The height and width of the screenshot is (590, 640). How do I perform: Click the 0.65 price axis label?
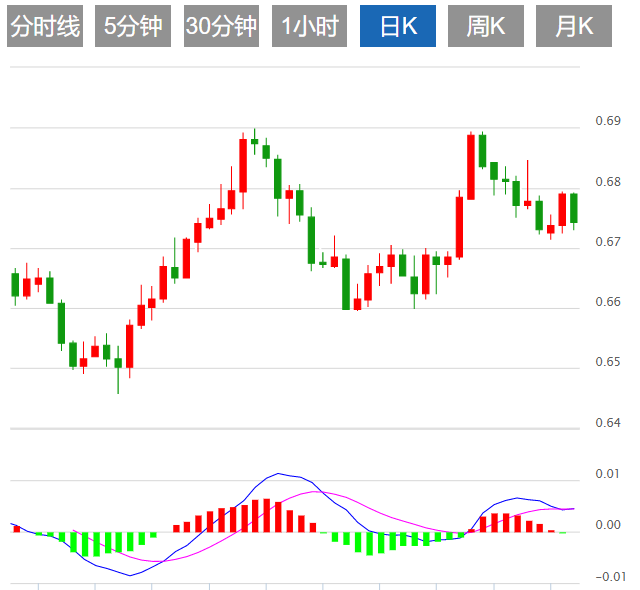(x=608, y=362)
